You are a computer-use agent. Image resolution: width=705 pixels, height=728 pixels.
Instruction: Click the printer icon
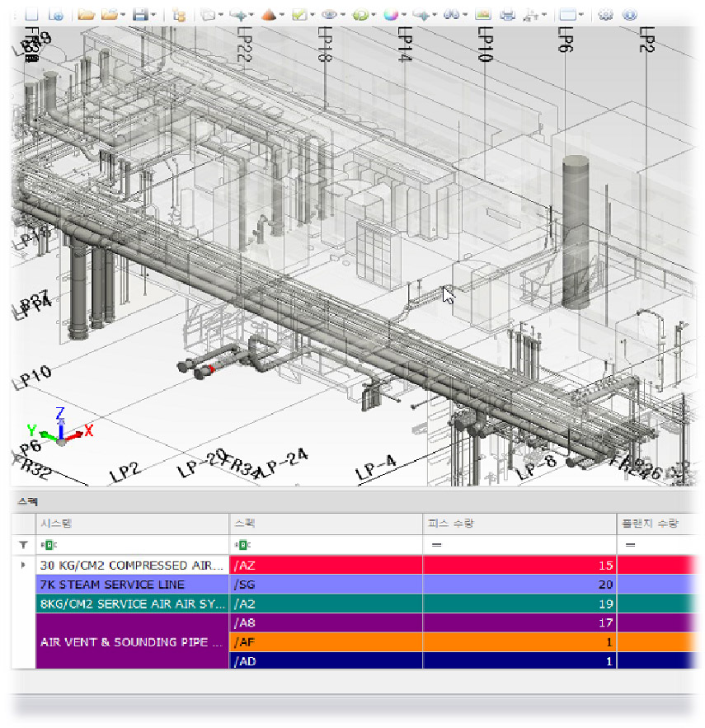pyautogui.click(x=508, y=15)
